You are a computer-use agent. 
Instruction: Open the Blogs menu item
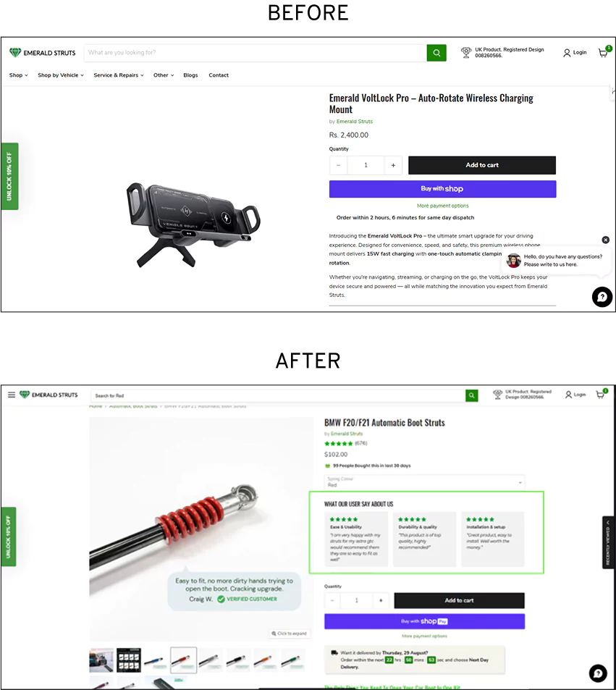point(190,75)
